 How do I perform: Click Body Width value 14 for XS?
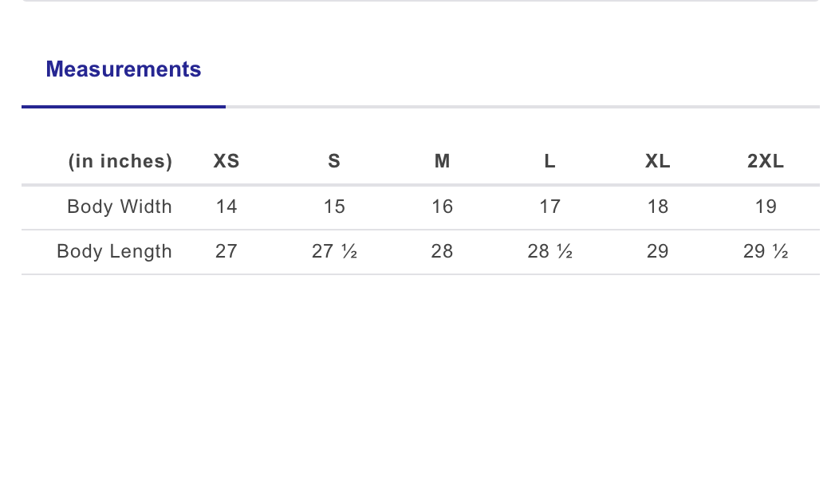(x=226, y=207)
